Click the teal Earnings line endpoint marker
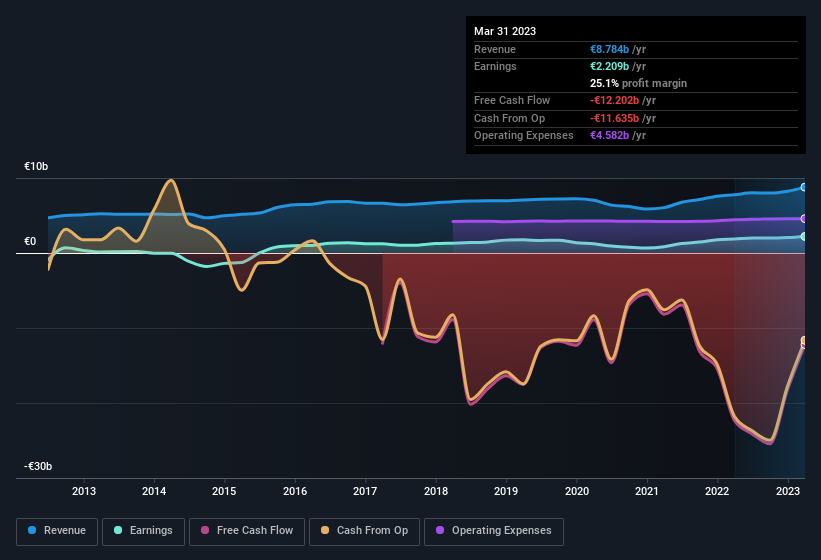This screenshot has width=821, height=560. pyautogui.click(x=803, y=236)
